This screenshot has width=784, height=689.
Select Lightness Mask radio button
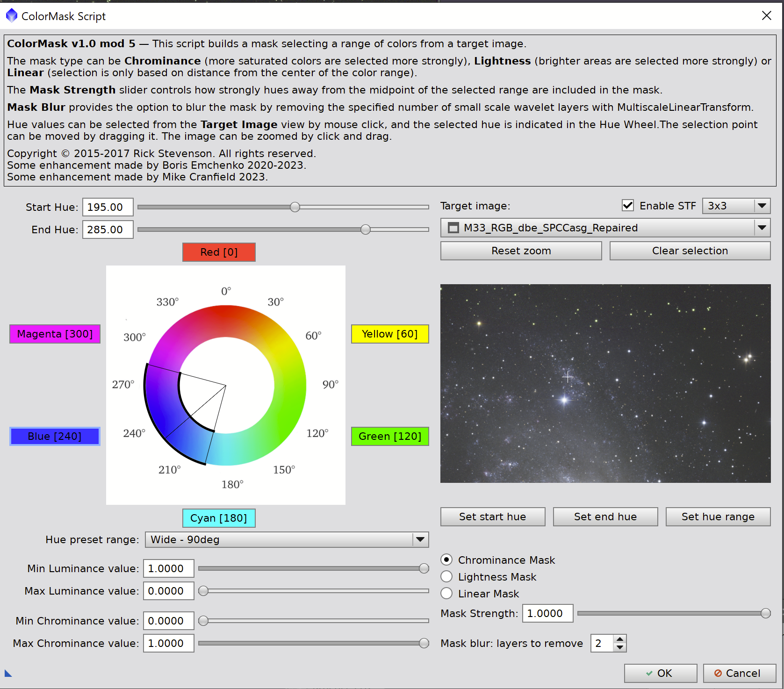click(446, 576)
